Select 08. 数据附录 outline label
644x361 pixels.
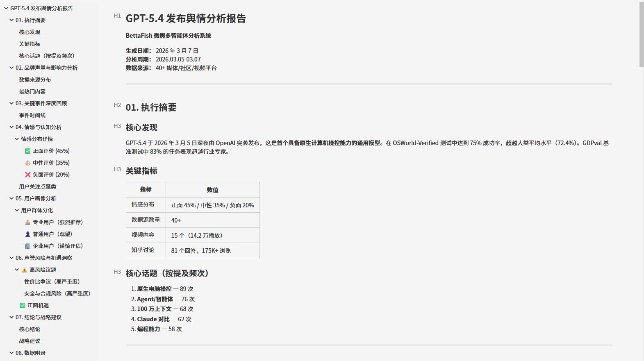(30, 353)
